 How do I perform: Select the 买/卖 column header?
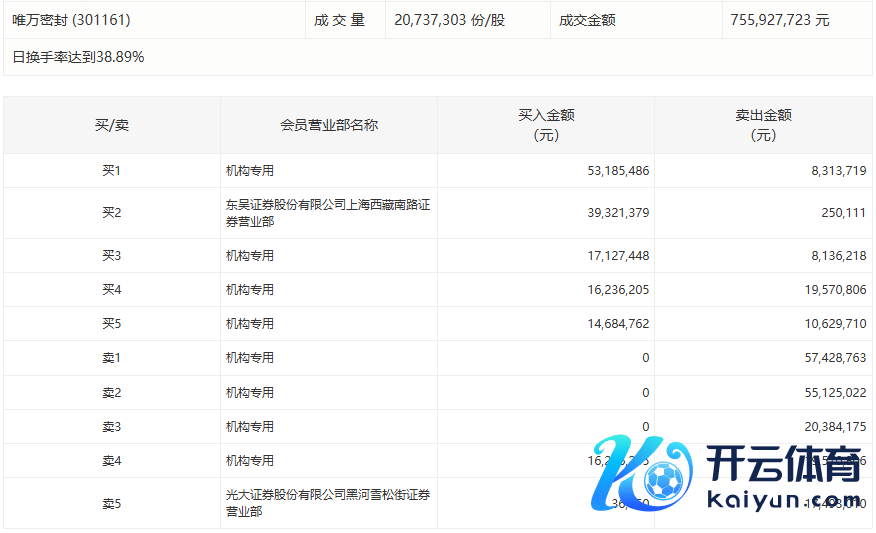click(x=112, y=125)
